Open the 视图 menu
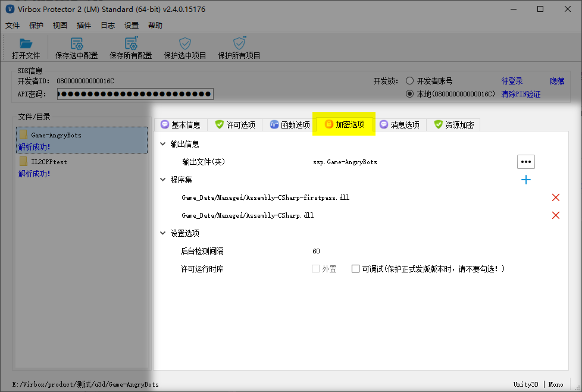This screenshot has width=582, height=392. (60, 25)
